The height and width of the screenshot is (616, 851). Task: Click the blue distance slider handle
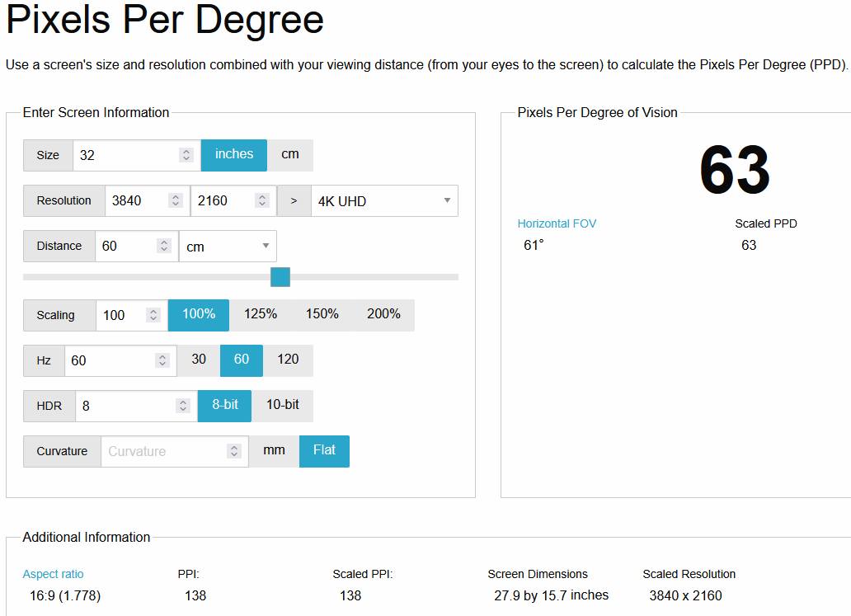(x=280, y=277)
